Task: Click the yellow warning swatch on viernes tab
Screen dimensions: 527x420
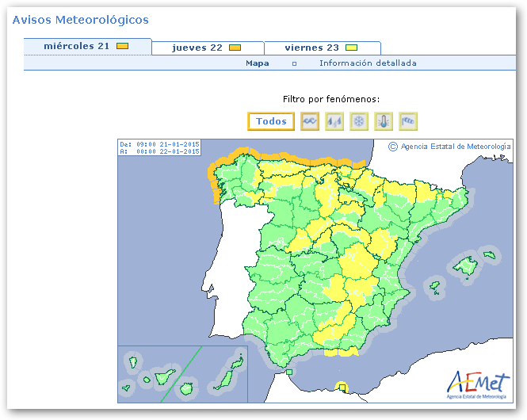Action: tap(351, 48)
